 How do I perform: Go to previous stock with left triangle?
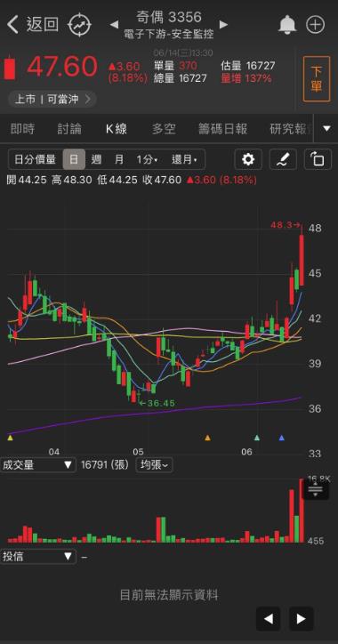coord(114,25)
